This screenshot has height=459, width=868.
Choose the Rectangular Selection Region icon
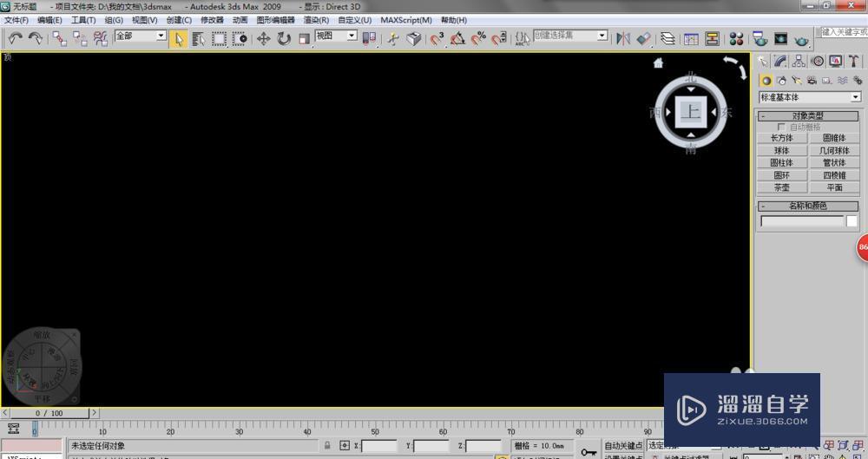tap(220, 39)
